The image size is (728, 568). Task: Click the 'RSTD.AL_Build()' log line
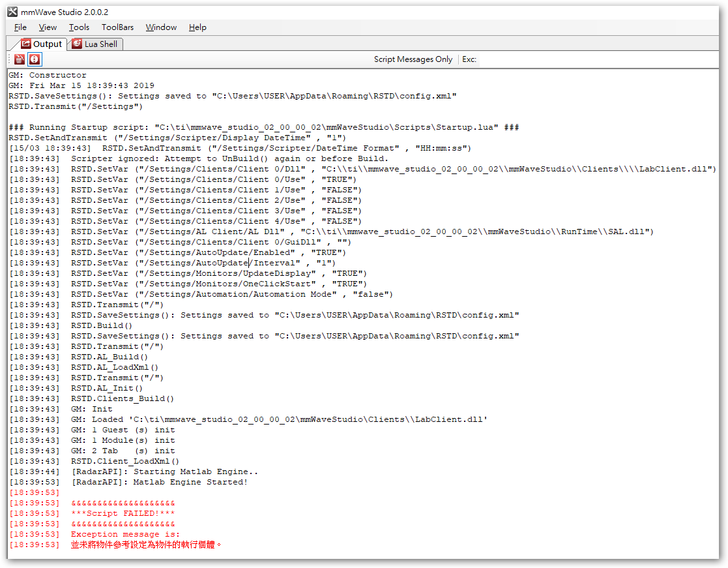[x=79, y=357]
